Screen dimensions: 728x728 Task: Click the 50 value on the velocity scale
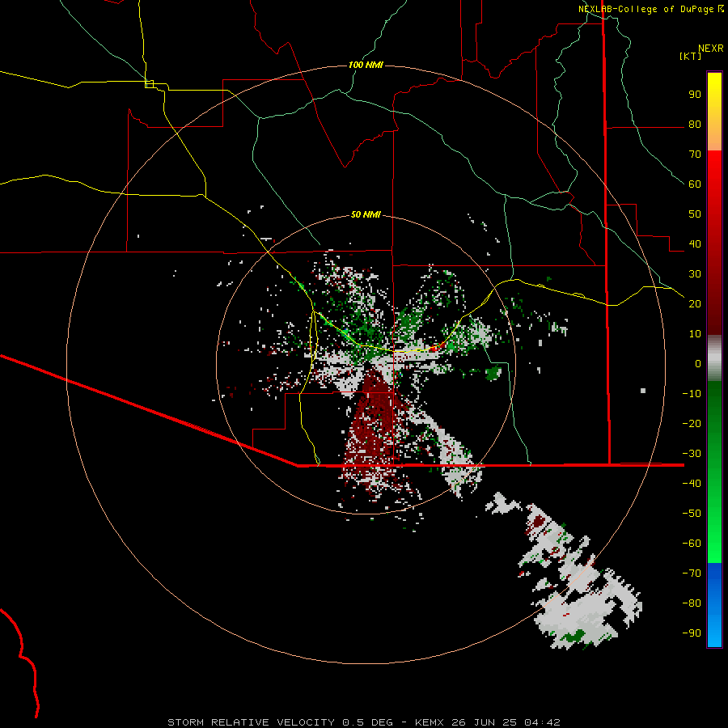[695, 214]
